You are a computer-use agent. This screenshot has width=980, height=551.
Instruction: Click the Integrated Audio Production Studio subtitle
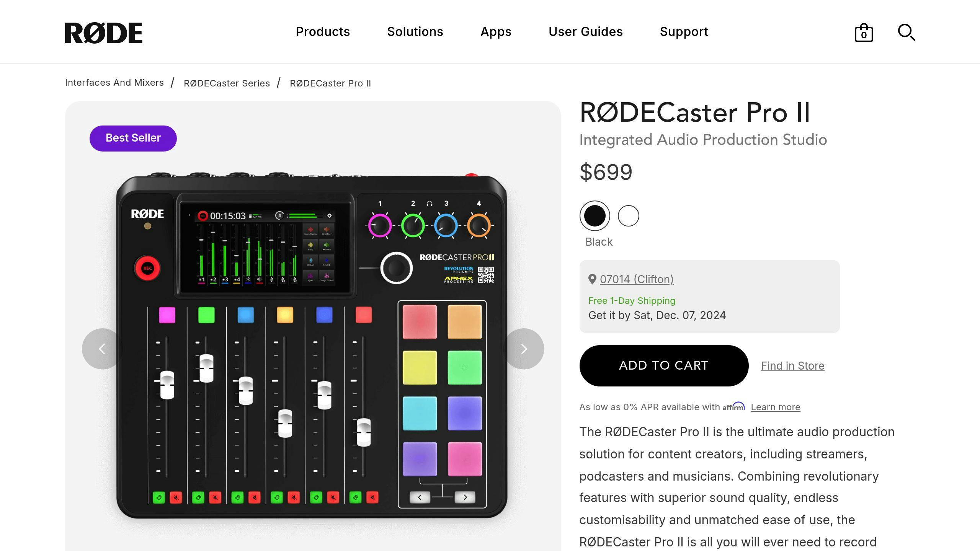tap(703, 140)
